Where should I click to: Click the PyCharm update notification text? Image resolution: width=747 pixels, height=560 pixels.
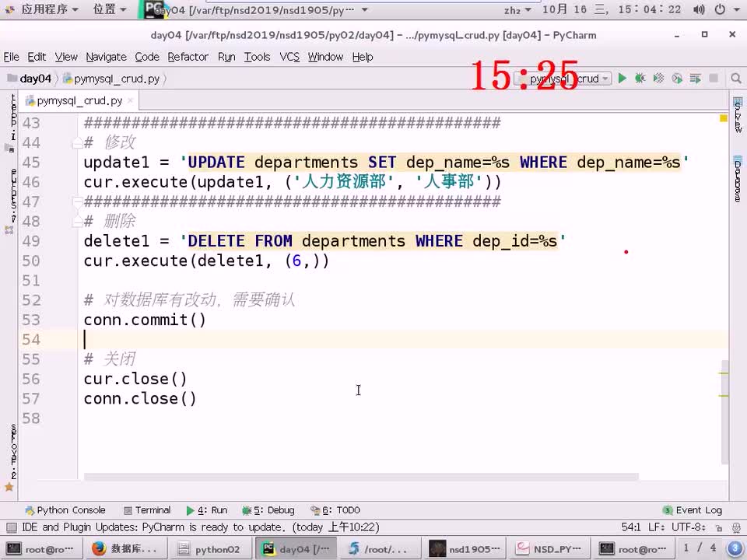(201, 527)
